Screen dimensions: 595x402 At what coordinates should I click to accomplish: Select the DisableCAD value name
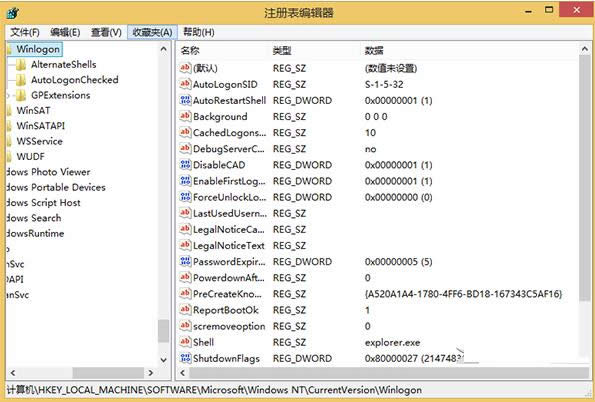click(x=219, y=165)
